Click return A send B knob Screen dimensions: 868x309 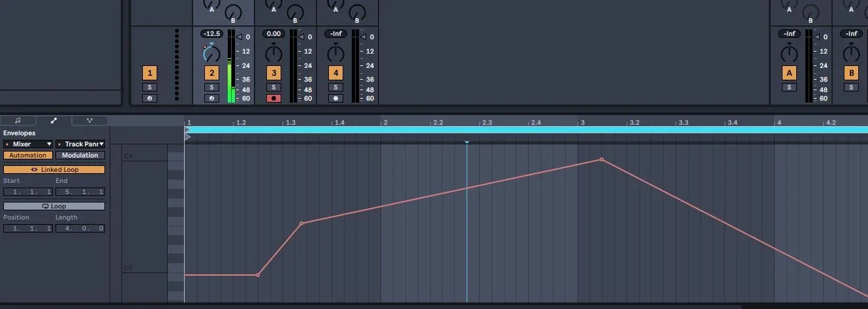[811, 12]
